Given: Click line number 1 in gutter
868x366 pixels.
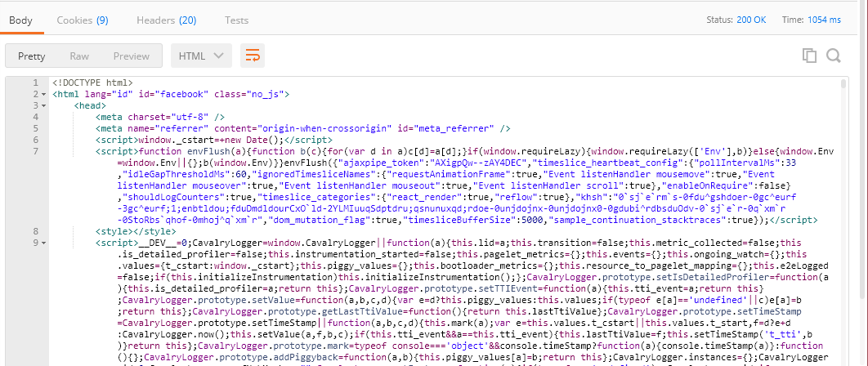Looking at the screenshot, I should [36, 83].
